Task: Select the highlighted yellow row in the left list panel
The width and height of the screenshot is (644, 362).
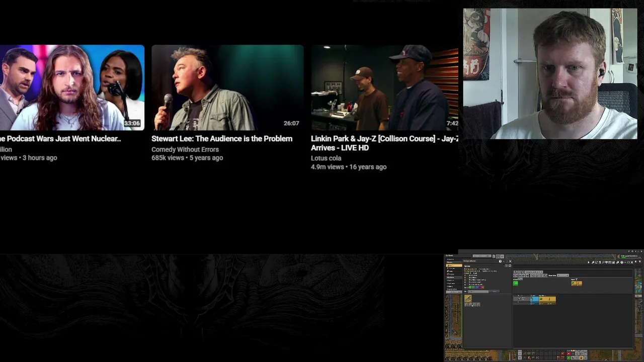Action: click(x=454, y=265)
